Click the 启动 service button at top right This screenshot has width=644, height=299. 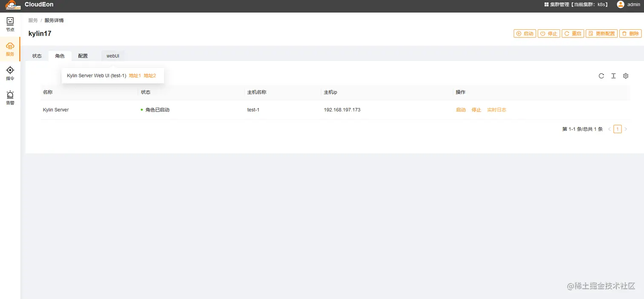[525, 34]
